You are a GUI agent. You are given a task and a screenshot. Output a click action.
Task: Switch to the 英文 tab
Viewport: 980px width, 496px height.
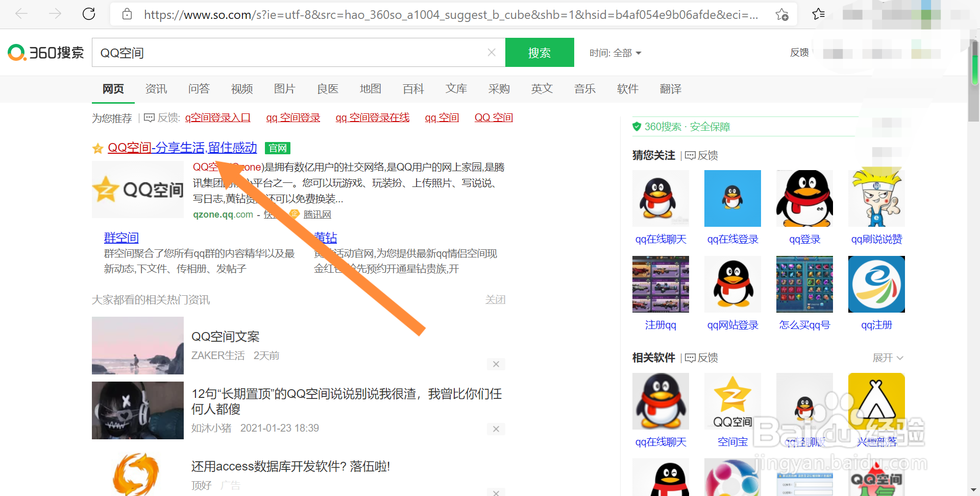click(x=542, y=89)
